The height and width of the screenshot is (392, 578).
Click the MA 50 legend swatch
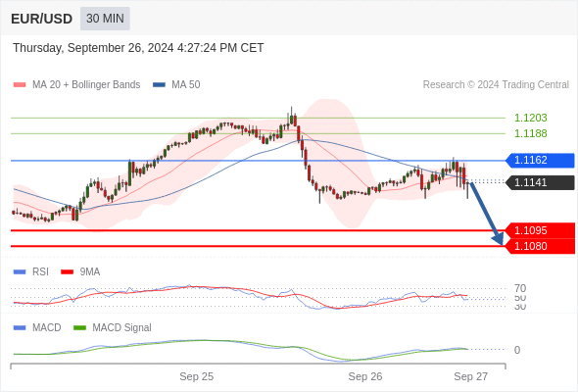coord(159,85)
